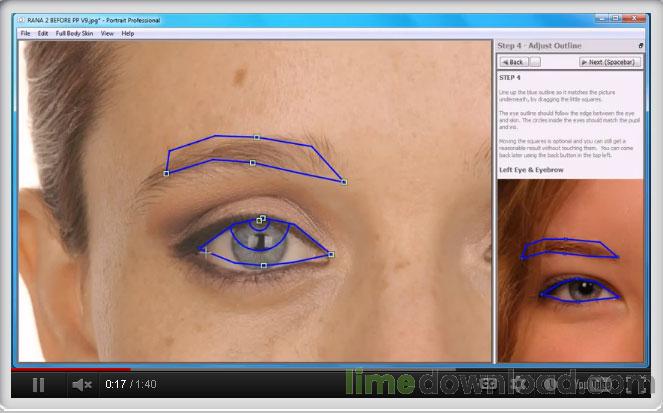663x413 pixels.
Task: Undock the Step 4 Adjust Outline panel
Action: (x=641, y=46)
